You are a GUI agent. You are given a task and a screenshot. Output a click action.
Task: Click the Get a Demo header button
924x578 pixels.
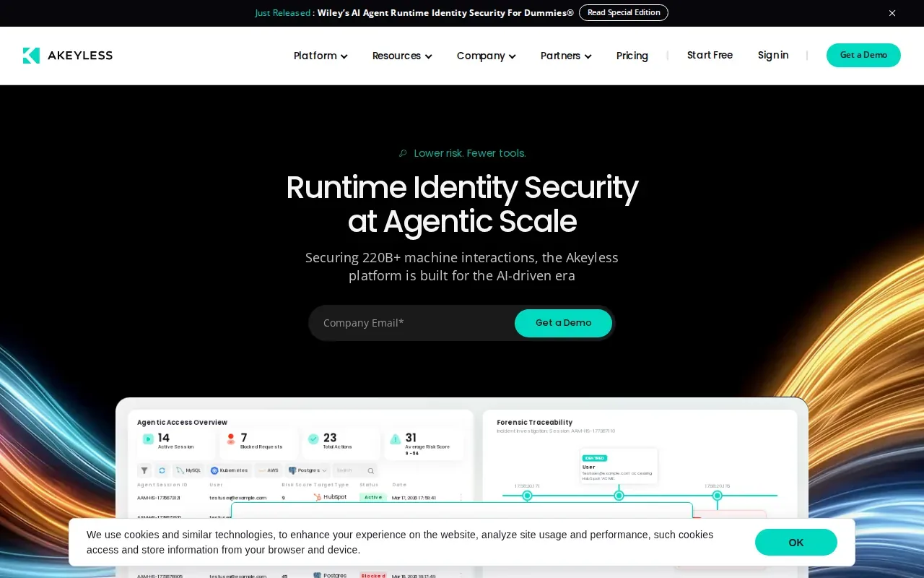(x=863, y=55)
